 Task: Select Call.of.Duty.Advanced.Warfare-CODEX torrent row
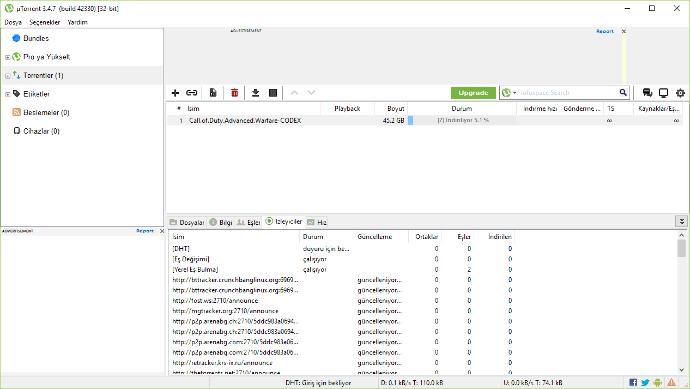pyautogui.click(x=424, y=120)
